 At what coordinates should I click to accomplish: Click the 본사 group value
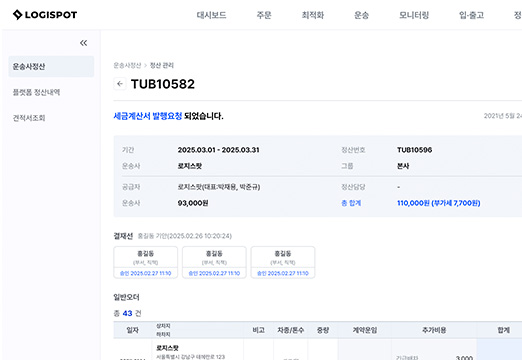tap(403, 166)
